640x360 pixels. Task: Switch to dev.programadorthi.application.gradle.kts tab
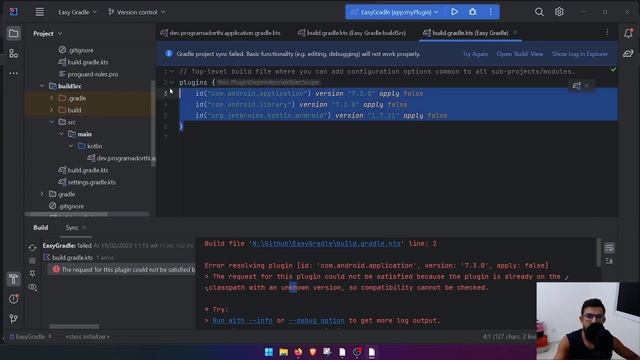pyautogui.click(x=220, y=33)
